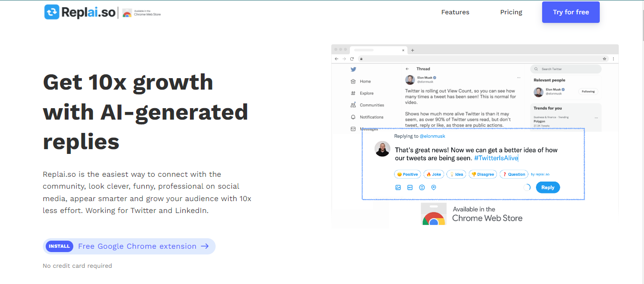Close the demo browser tab
Screen dimensions: 644x284
[404, 50]
